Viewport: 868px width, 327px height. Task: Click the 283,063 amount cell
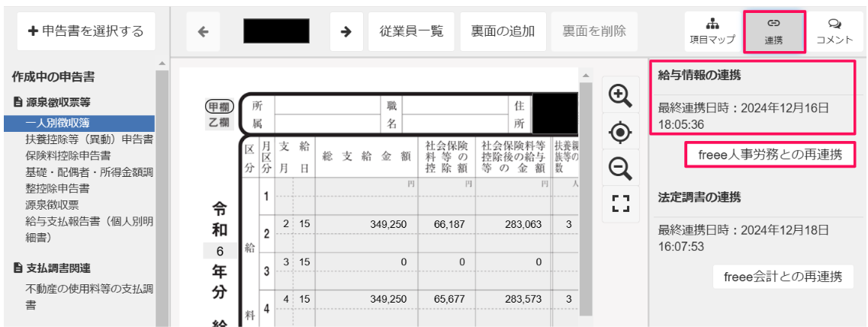[x=513, y=224]
